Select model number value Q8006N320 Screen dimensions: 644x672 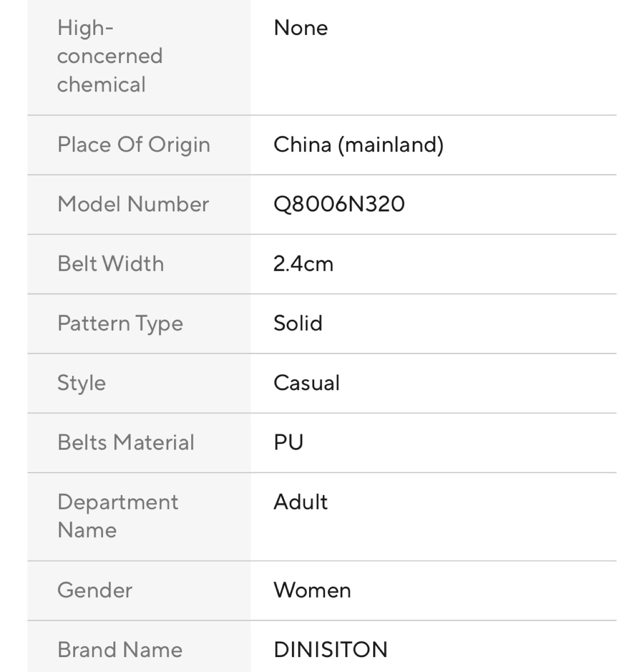point(339,204)
